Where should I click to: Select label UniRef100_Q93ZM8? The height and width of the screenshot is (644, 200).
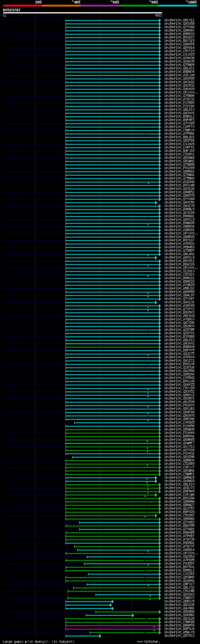[179, 457]
